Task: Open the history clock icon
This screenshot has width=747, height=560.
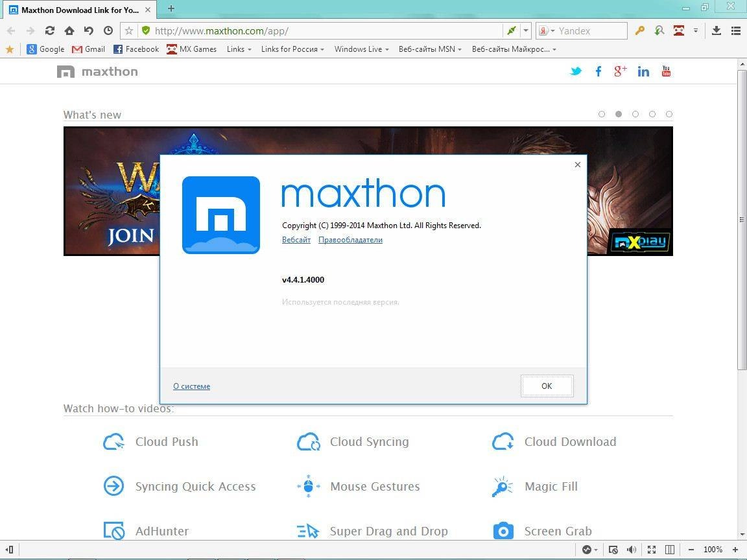Action: click(108, 31)
